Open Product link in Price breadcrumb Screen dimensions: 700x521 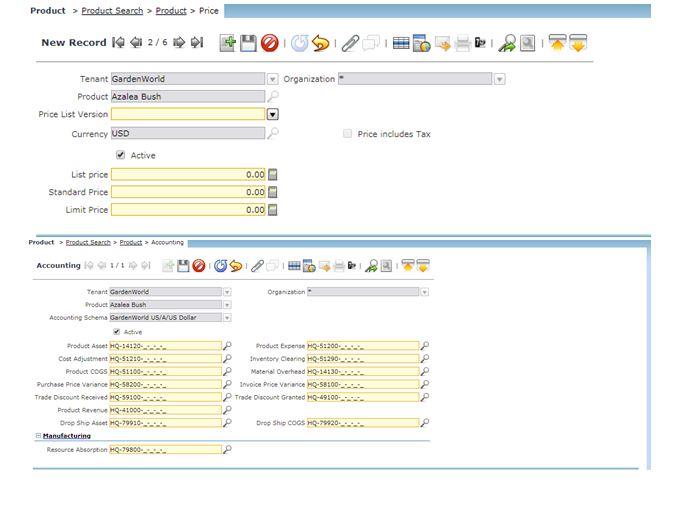(x=171, y=11)
